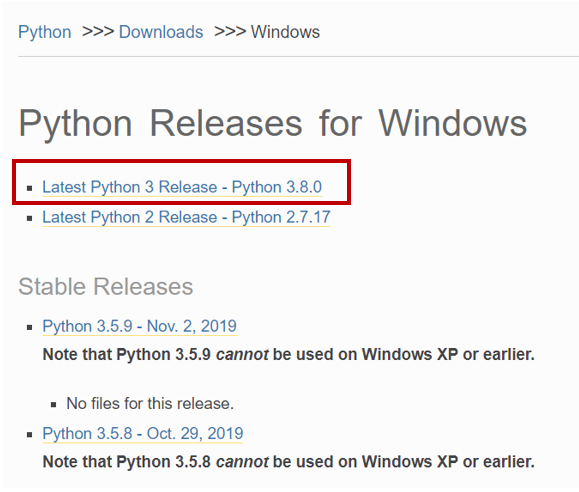Open Python 3.5.8 - Oct. 29, 2019 release

(x=143, y=434)
